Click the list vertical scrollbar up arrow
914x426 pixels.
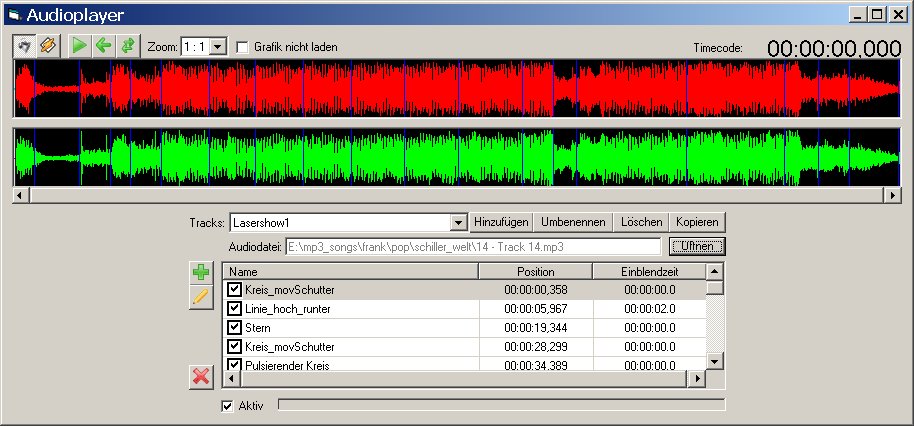pos(715,272)
